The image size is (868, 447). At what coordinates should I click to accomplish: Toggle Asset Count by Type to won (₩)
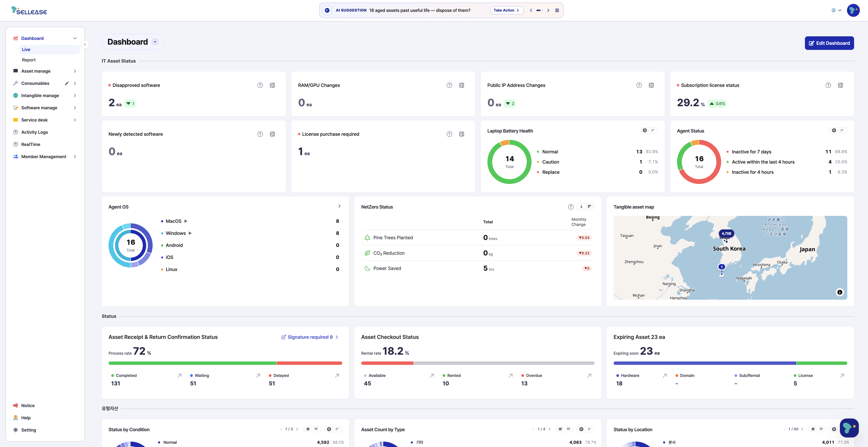[568, 429]
